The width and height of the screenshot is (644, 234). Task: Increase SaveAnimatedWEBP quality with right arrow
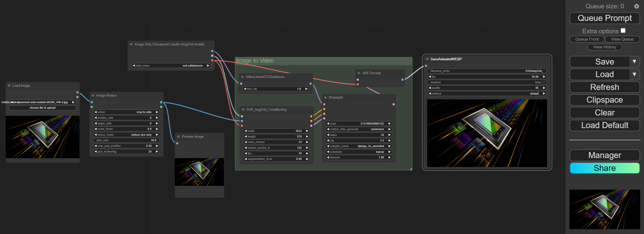pyautogui.click(x=544, y=88)
